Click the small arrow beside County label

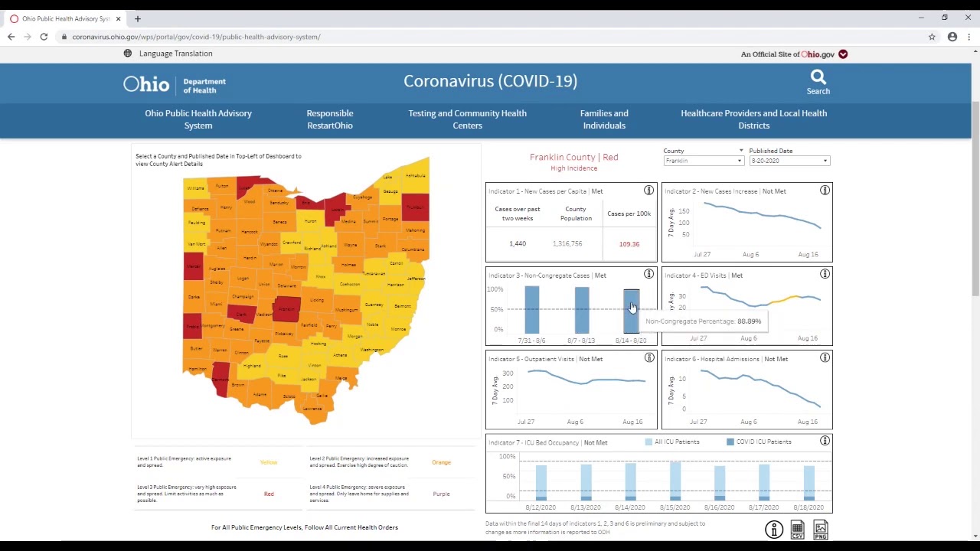(740, 151)
